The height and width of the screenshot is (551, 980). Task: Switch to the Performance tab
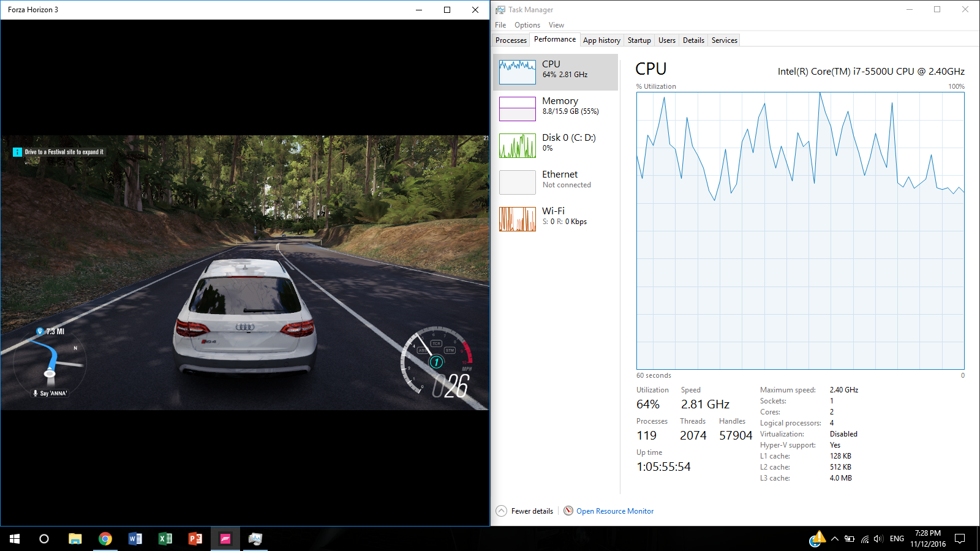click(555, 39)
